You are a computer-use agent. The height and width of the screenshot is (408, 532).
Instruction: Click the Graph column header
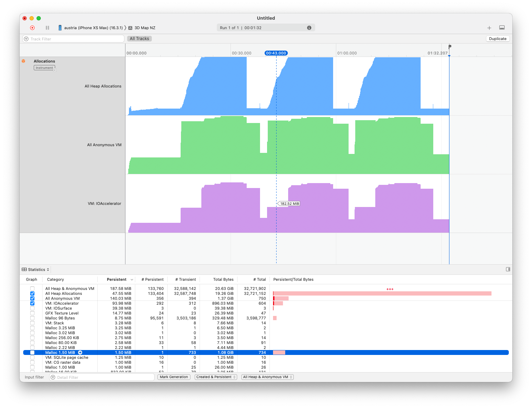click(x=32, y=279)
